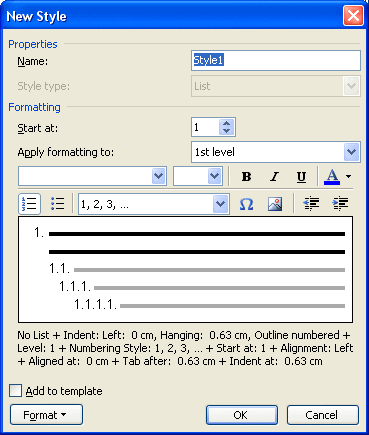
Task: Click the decrease indent icon
Action: click(x=311, y=204)
